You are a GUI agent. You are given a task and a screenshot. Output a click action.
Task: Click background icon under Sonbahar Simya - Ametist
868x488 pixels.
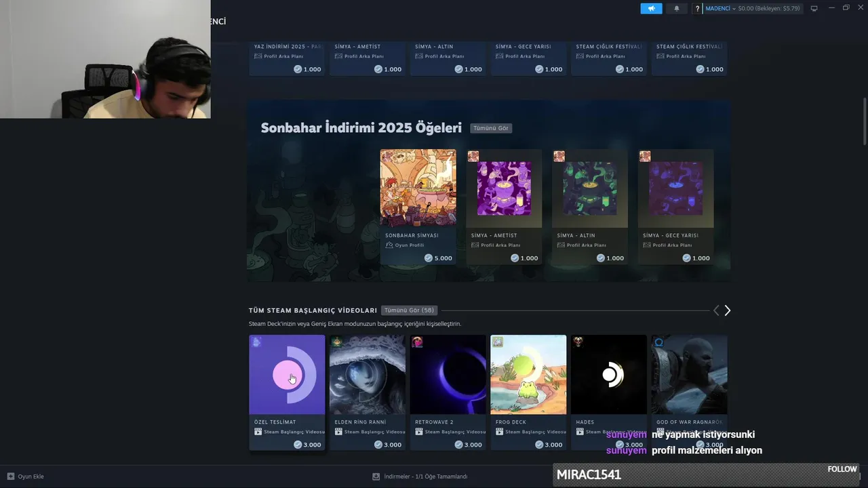click(475, 245)
